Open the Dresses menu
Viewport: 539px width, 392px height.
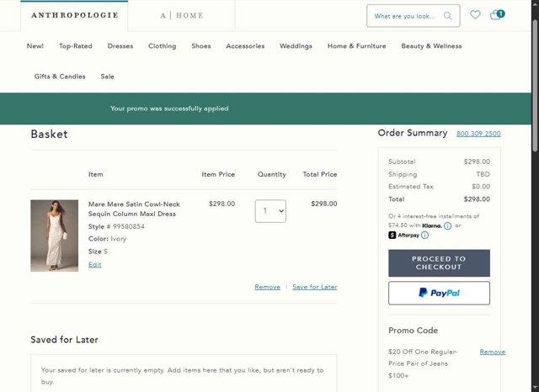point(120,46)
